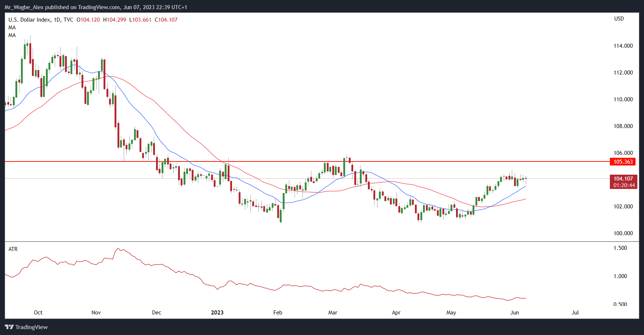Click the ATR indicator label
The width and height of the screenshot is (644, 335).
pyautogui.click(x=13, y=249)
